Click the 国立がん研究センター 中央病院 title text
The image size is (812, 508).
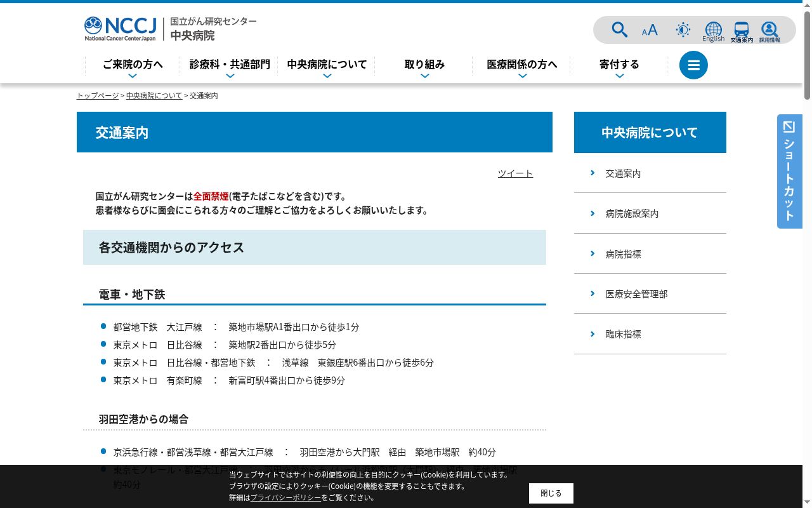point(213,29)
